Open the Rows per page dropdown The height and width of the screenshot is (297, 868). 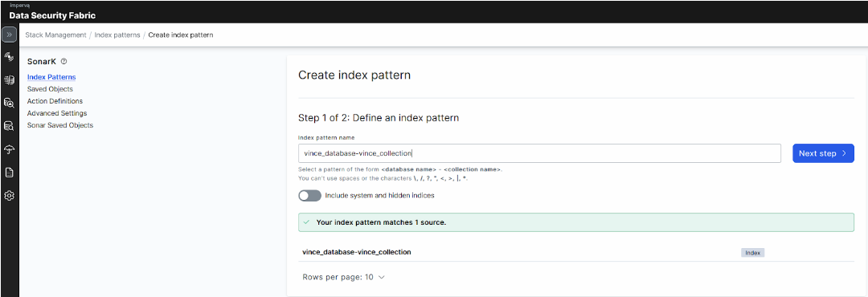[343, 277]
